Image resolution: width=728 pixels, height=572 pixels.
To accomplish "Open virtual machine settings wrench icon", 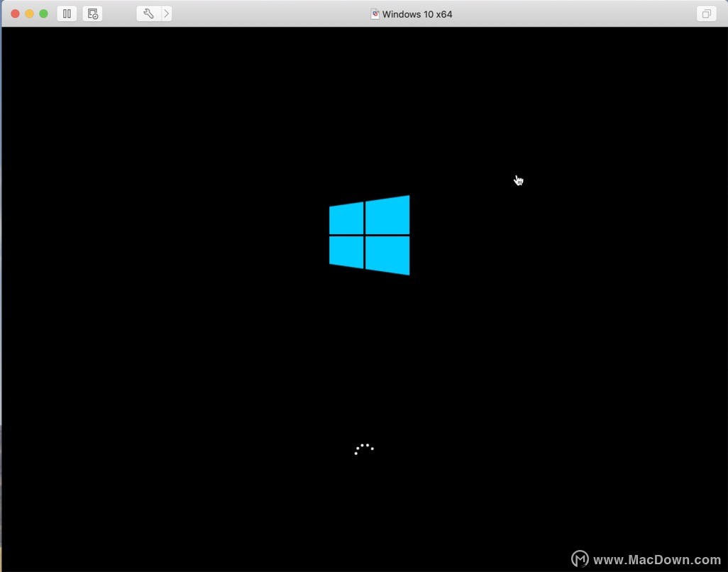I will 148,14.
